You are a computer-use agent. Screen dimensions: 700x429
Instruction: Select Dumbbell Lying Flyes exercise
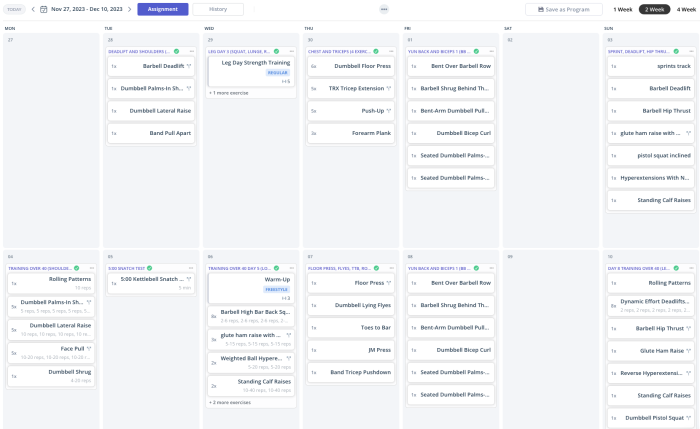tap(351, 305)
